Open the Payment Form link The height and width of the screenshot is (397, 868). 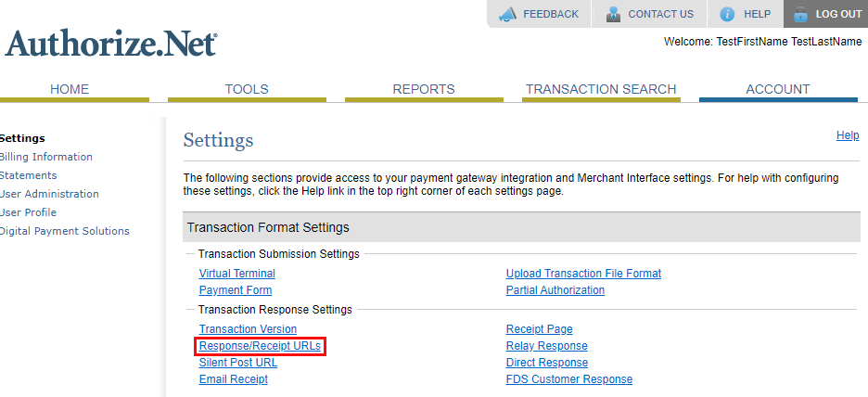click(236, 290)
